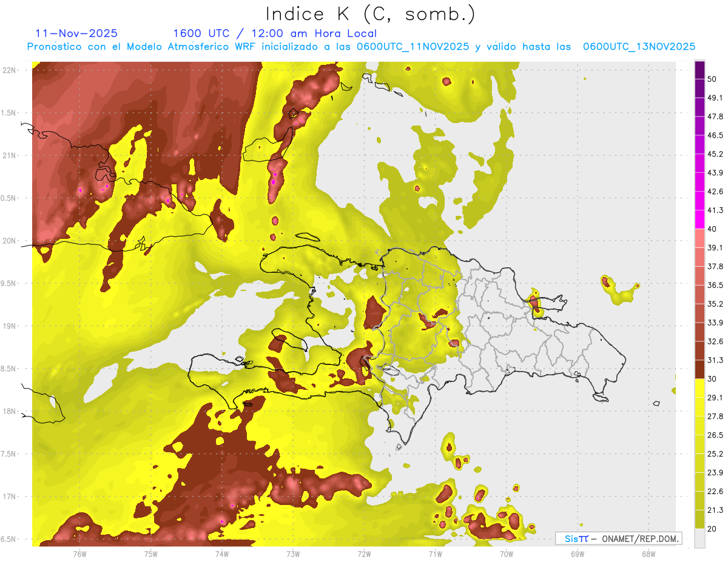Click the "33.9" color scale label
The height and width of the screenshot is (562, 728).
pyautogui.click(x=715, y=323)
